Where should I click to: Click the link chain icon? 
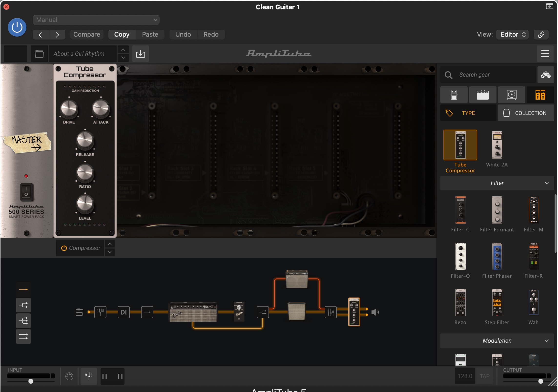pos(541,34)
